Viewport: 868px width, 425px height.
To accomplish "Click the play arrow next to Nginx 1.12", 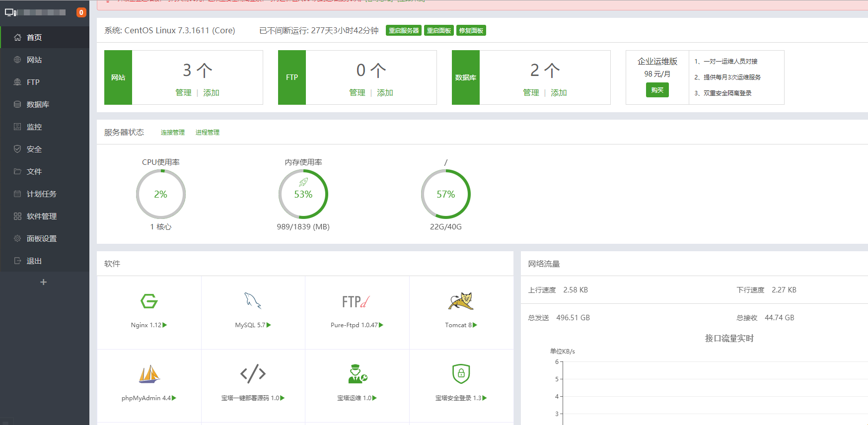I will pos(165,325).
